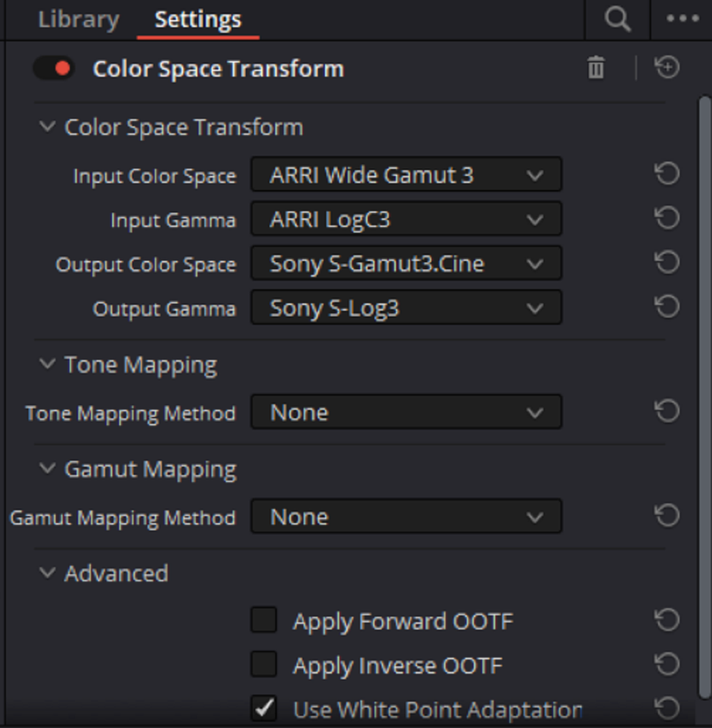Click the Tone Mapping Method label
712x728 pixels.
point(130,413)
